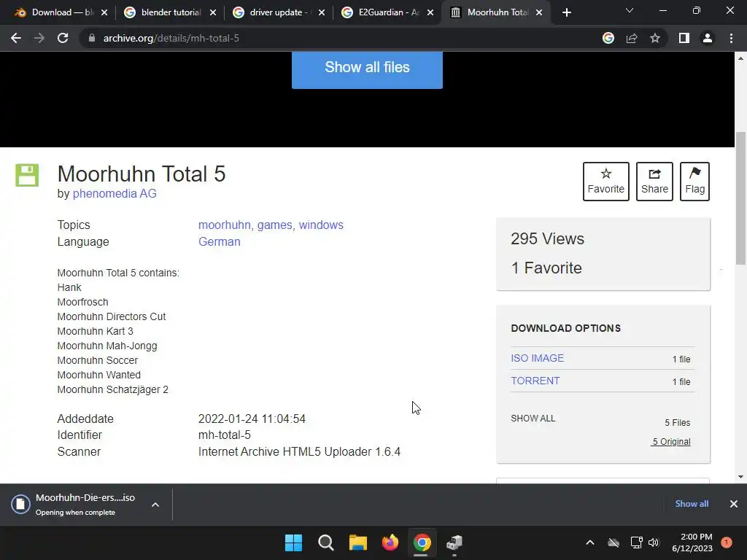Image resolution: width=747 pixels, height=560 pixels.
Task: Click SHOW ALL download options
Action: [533, 419]
